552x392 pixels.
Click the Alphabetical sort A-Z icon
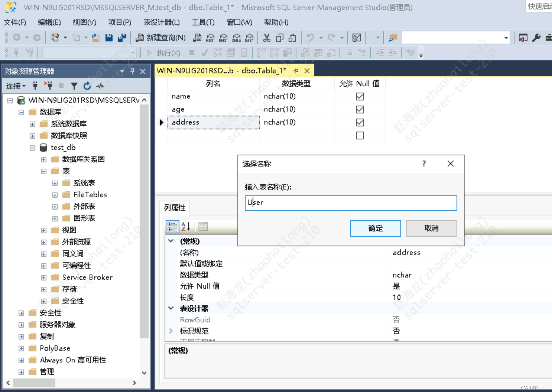(186, 227)
